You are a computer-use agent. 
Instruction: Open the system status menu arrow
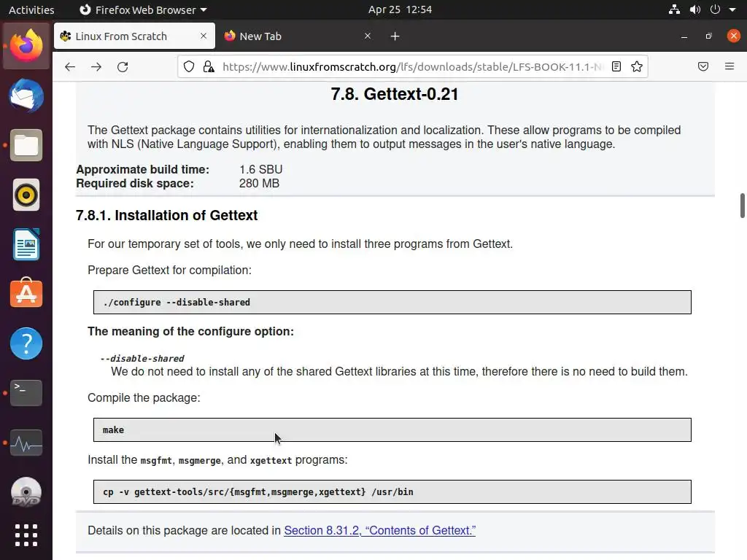(732, 9)
